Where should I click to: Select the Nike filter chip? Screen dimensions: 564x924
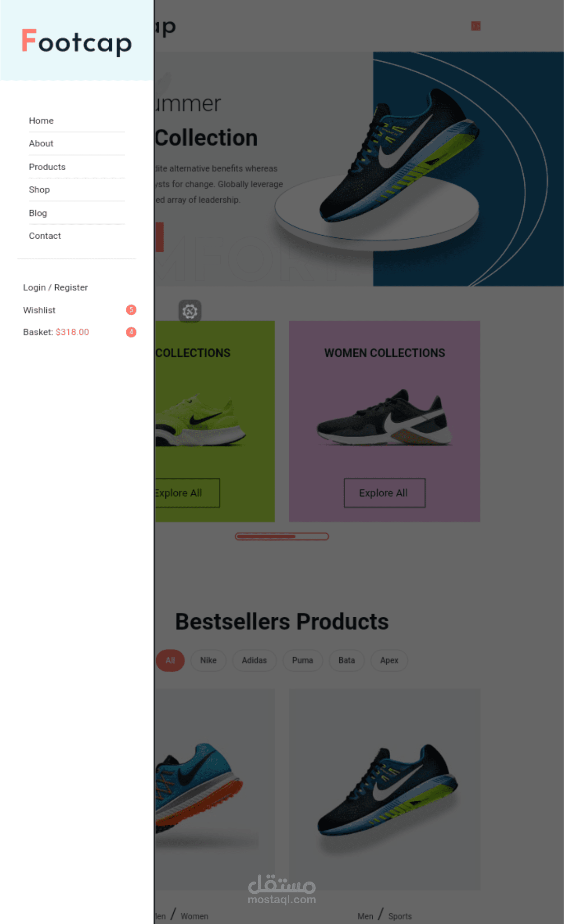208,661
